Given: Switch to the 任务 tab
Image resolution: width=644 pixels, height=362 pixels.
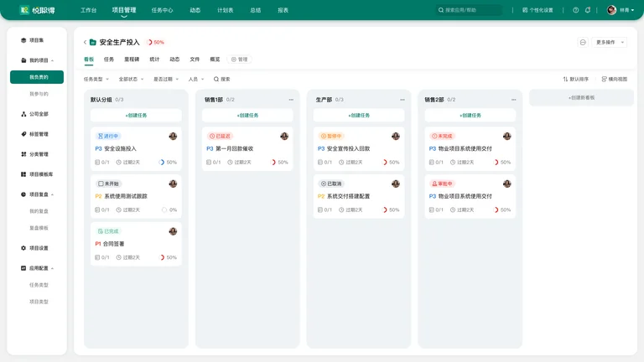Looking at the screenshot, I should (x=109, y=59).
